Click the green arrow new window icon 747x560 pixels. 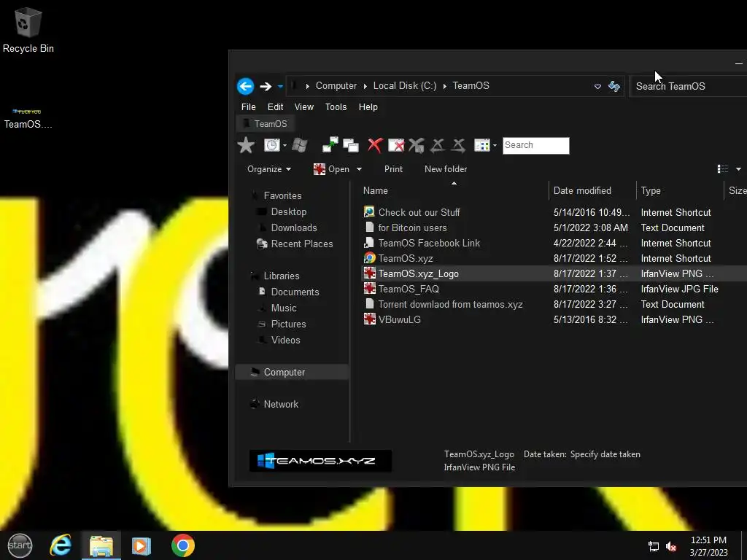click(x=330, y=145)
